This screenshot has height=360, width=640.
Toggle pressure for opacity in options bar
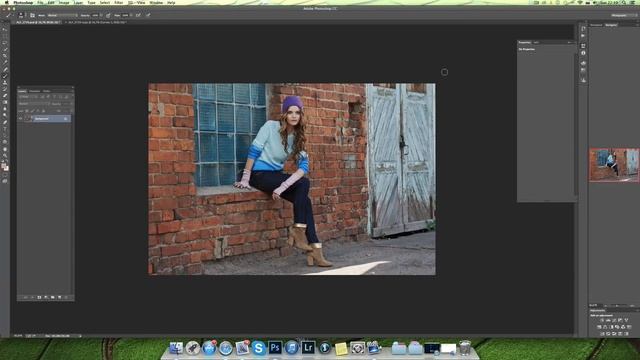108,15
